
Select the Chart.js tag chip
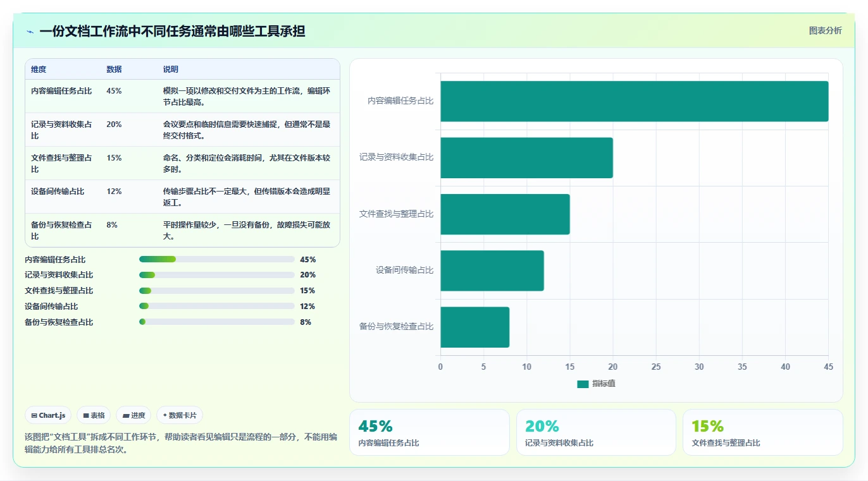pos(48,415)
